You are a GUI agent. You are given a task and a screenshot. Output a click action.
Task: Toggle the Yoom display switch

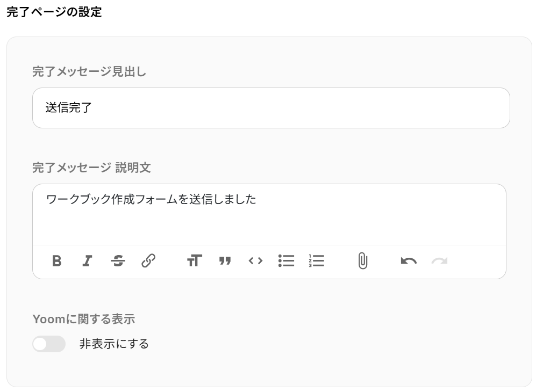pos(49,344)
